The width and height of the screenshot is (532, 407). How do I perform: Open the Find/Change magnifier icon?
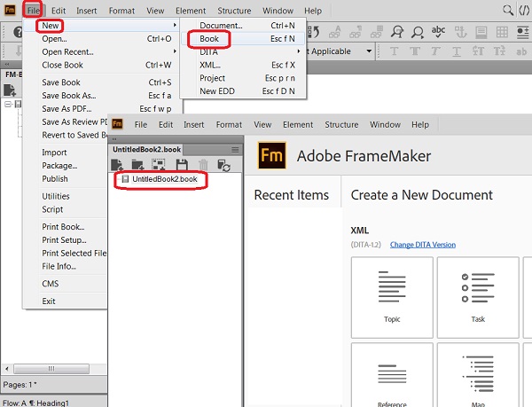coord(396,32)
